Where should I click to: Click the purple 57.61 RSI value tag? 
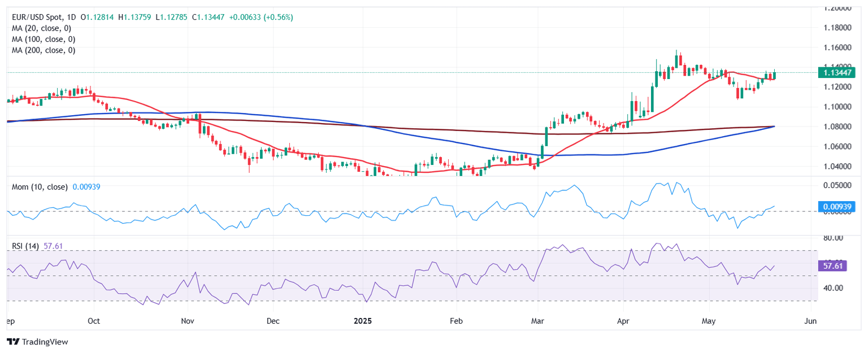(x=833, y=265)
